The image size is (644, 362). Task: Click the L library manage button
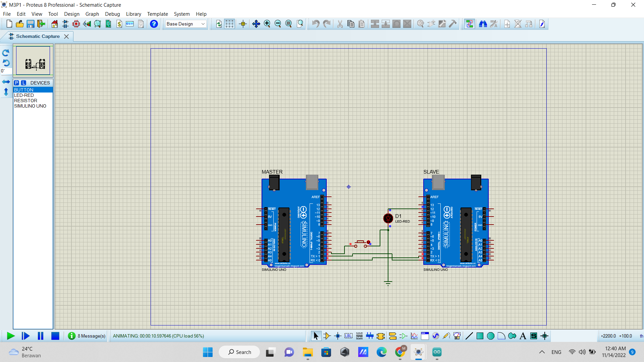click(x=23, y=83)
